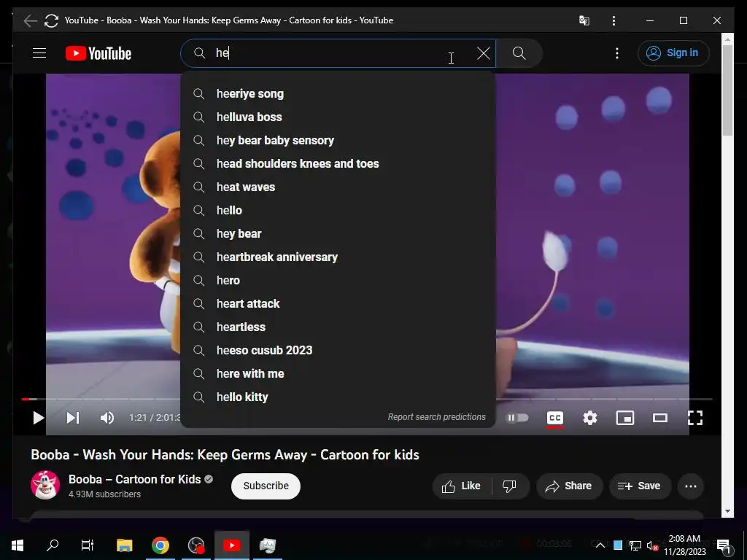Open the Windows Start menu

point(18,545)
